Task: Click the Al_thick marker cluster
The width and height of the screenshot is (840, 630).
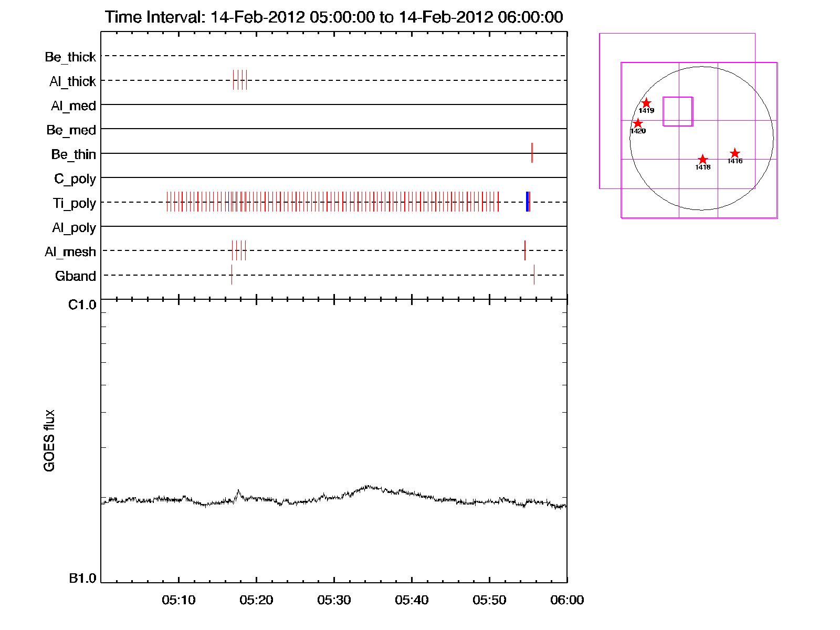Action: (x=240, y=80)
